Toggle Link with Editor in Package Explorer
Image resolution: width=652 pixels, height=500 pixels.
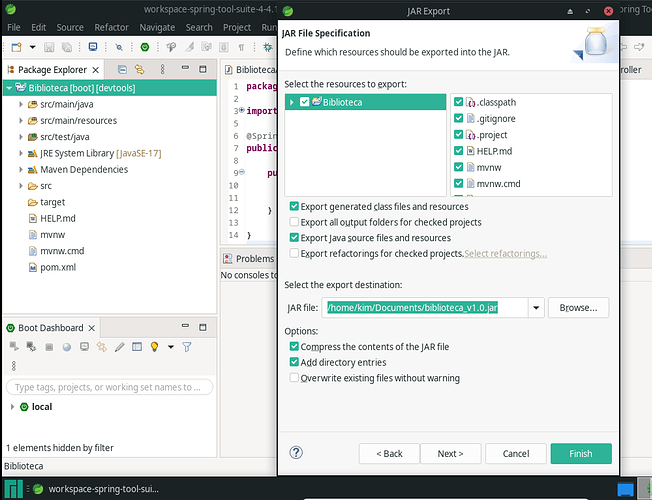click(x=139, y=69)
